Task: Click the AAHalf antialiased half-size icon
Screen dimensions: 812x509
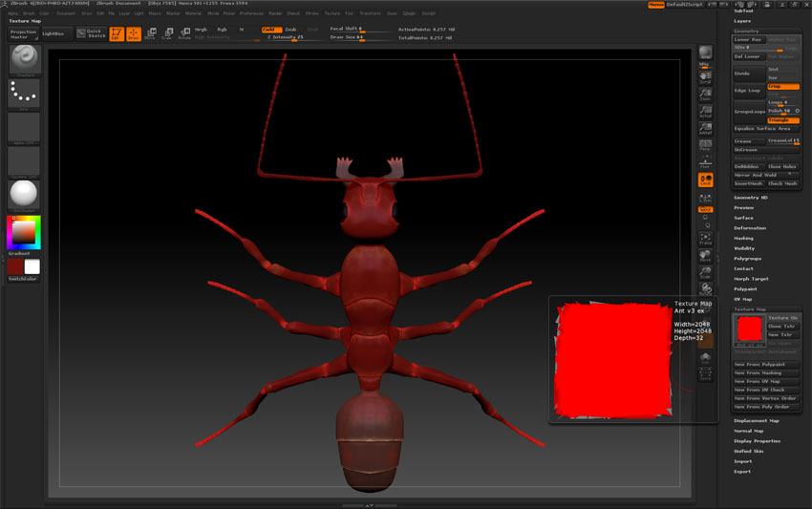Action: (x=705, y=128)
